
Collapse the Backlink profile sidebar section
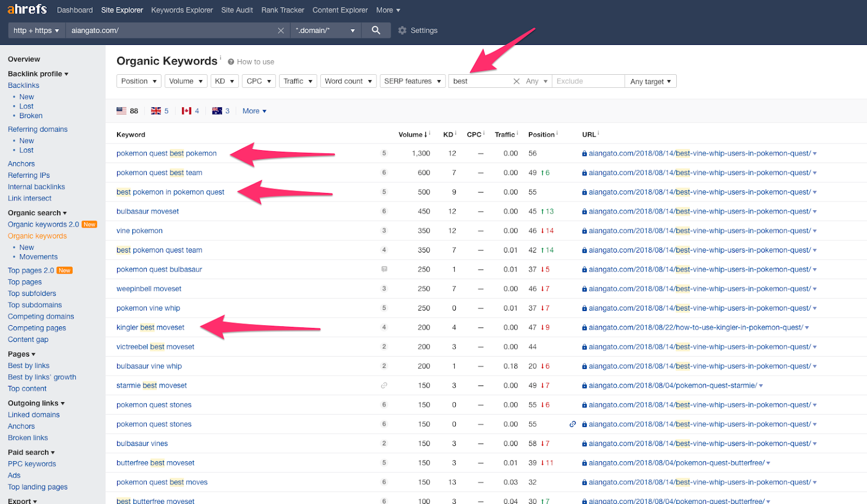click(38, 74)
